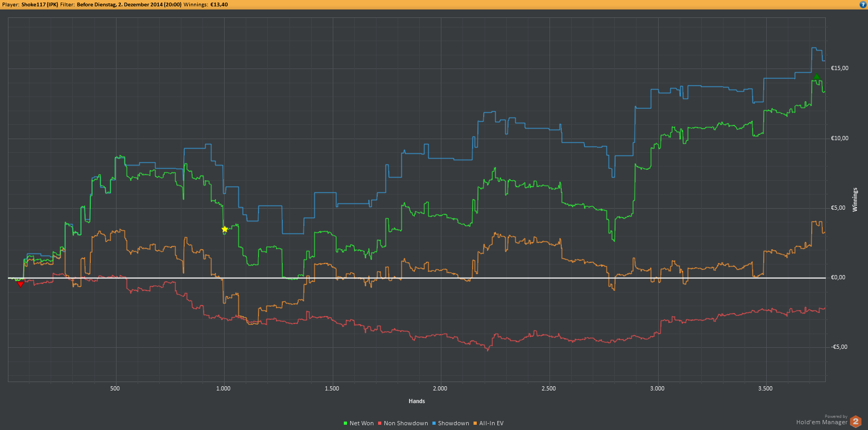Click the 1.500 hands x-axis label
Screen dimensions: 868x430
click(332, 388)
